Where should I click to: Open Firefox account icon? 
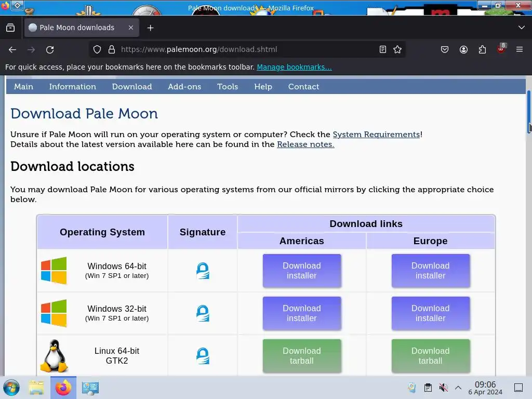click(x=463, y=49)
